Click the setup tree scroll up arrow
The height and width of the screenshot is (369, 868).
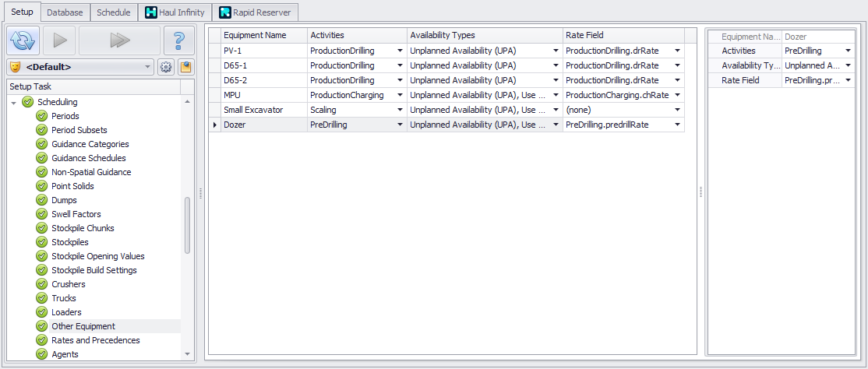pyautogui.click(x=187, y=102)
